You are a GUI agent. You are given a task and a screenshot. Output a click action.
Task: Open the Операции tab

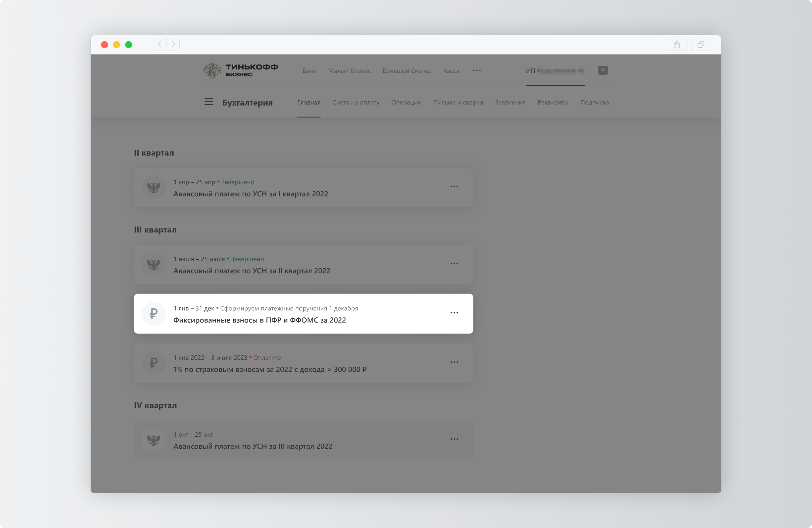[x=406, y=102]
